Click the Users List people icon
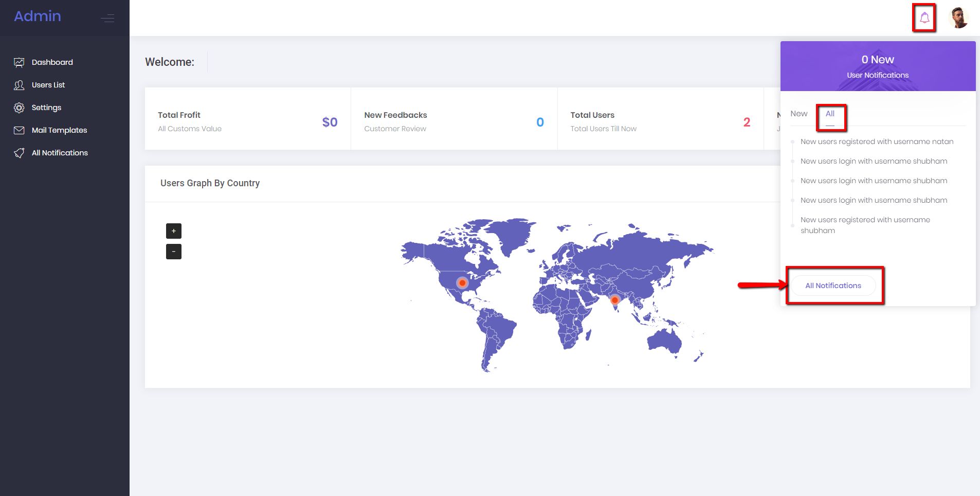This screenshot has height=496, width=980. pos(19,85)
